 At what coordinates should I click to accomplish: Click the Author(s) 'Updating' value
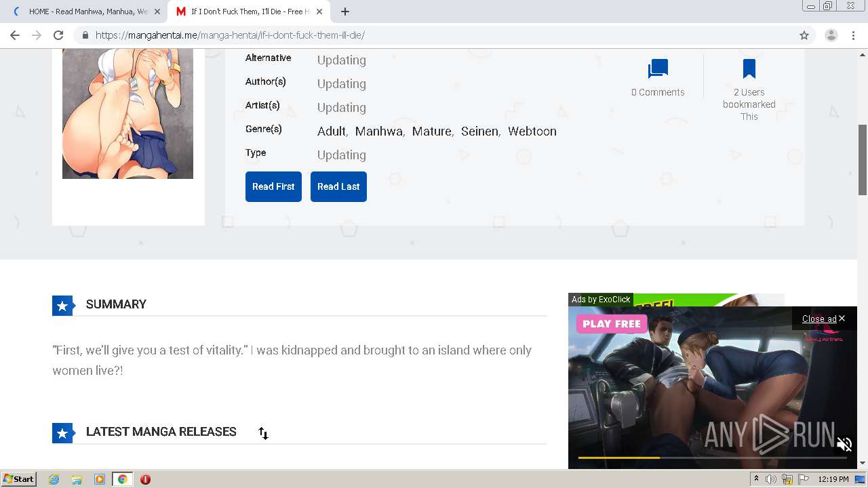coord(342,84)
